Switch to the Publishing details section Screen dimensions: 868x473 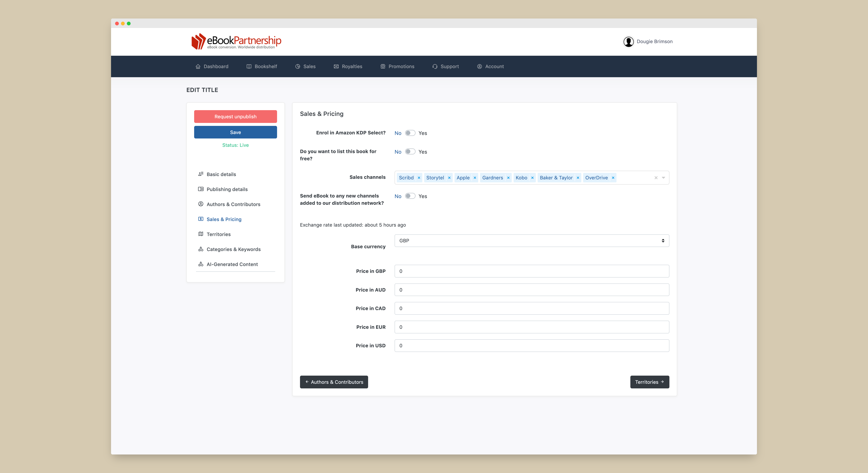click(227, 189)
